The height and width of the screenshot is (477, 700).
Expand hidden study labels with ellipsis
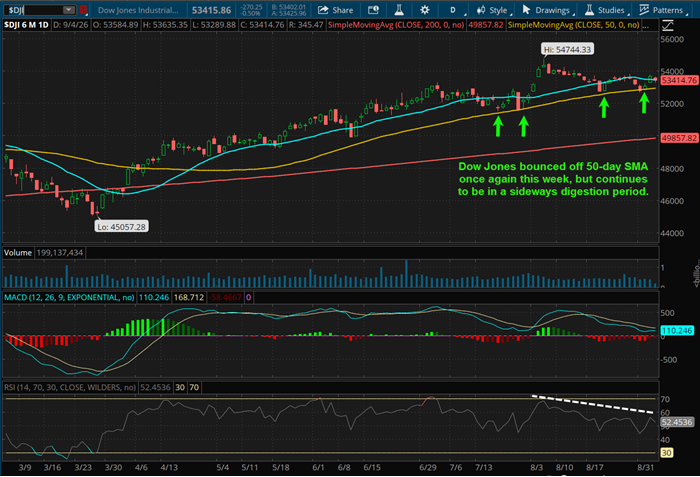coord(646,25)
